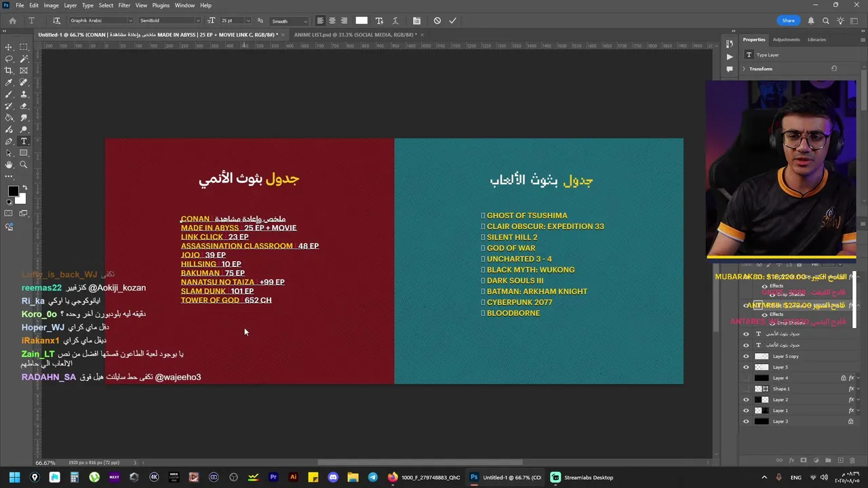Right align the text
Image resolution: width=868 pixels, height=488 pixels.
(x=344, y=20)
